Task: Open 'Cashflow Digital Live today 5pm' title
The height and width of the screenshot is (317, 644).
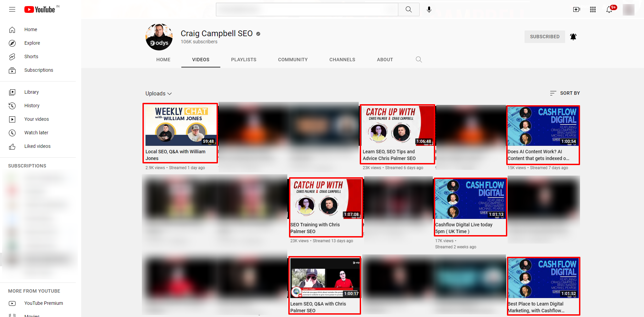Action: point(464,228)
